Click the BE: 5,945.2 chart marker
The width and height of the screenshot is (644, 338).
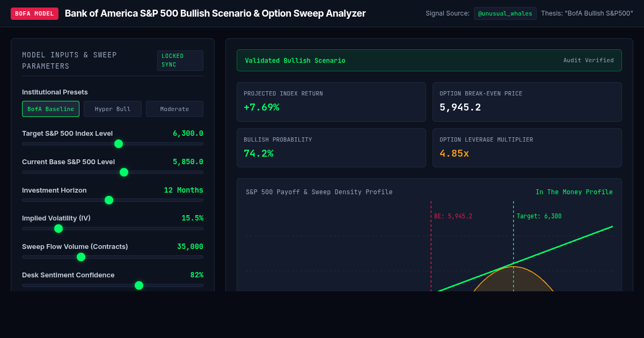tap(453, 216)
